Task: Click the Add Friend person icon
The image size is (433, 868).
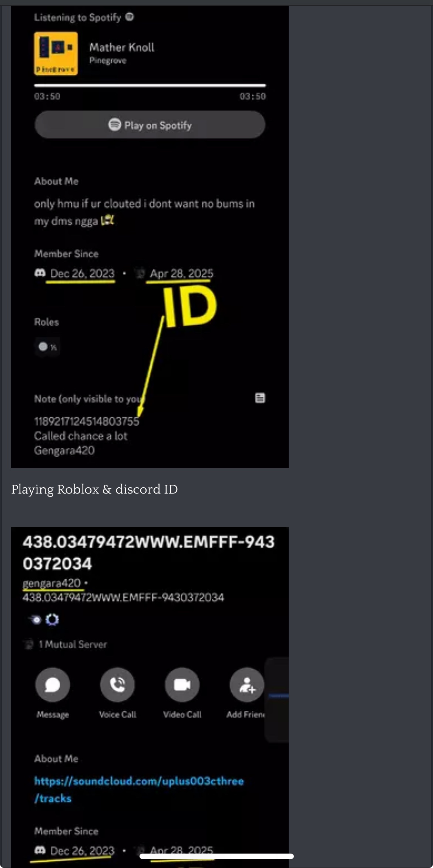Action: click(x=247, y=685)
